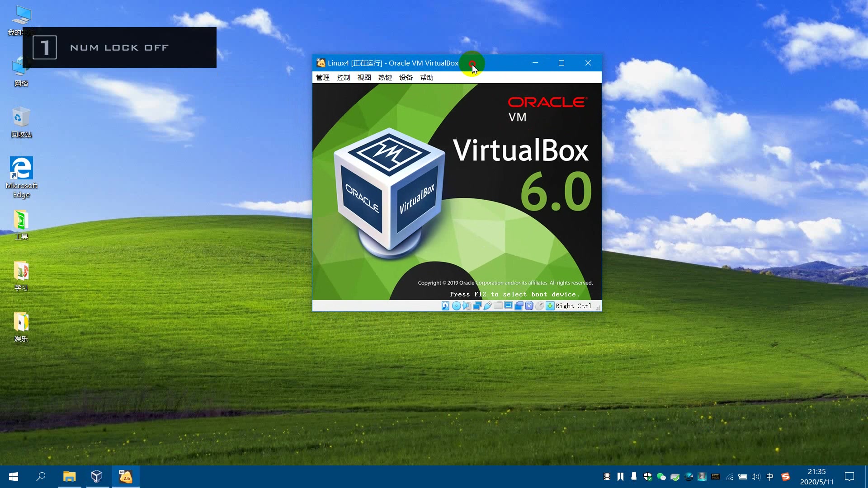Click the hard disk activity indicator
Screen dimensions: 868x488
(445, 306)
